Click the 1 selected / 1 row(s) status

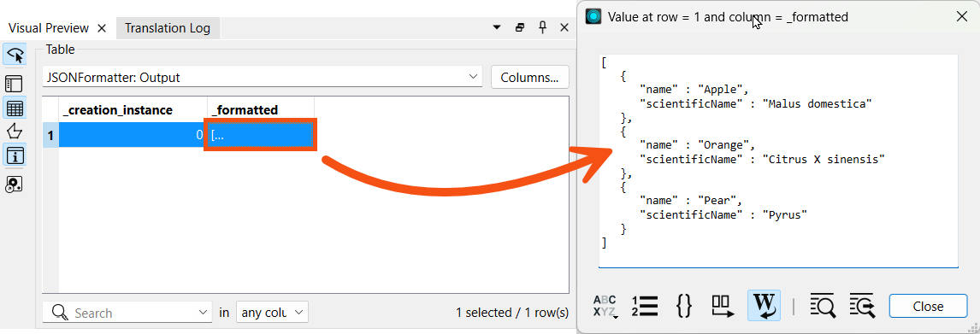click(x=512, y=312)
